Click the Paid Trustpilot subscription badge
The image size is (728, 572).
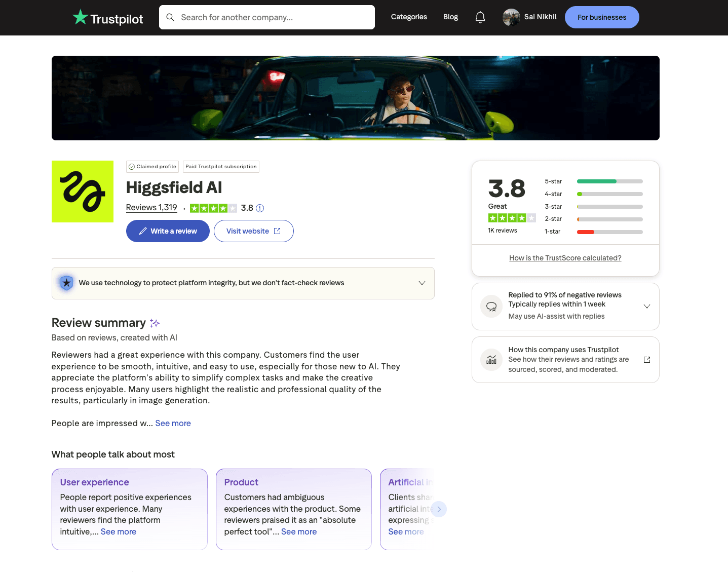point(221,167)
